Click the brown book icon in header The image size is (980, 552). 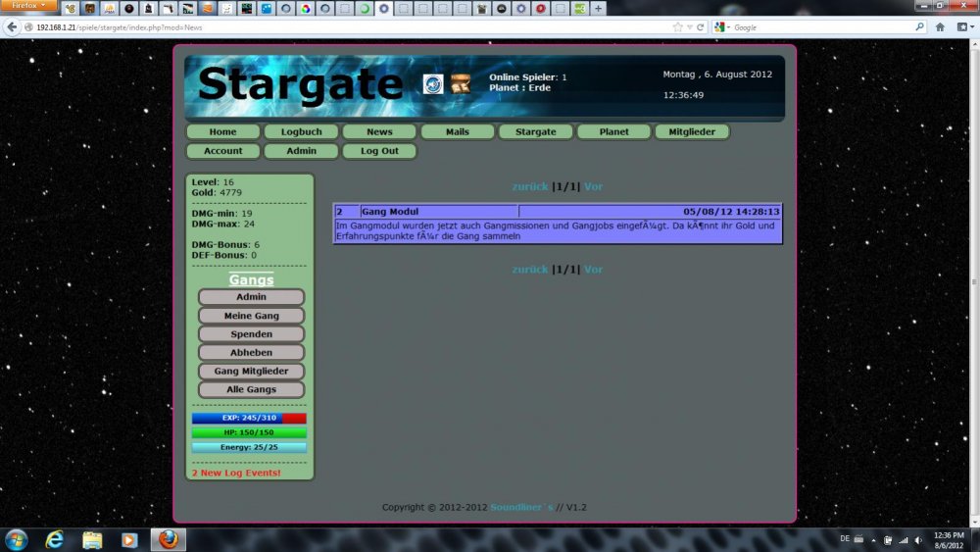tap(461, 84)
